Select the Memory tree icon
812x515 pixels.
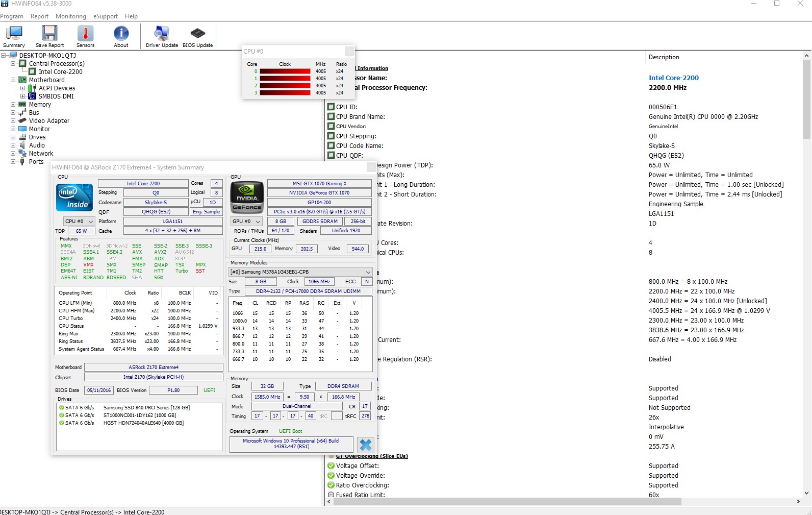22,104
